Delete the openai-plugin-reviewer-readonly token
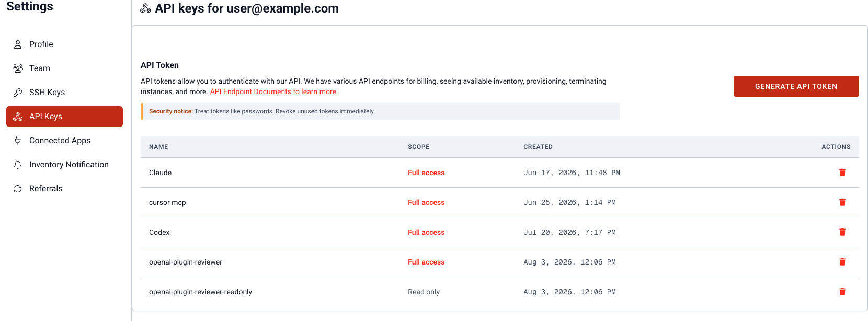868x321 pixels. point(842,292)
